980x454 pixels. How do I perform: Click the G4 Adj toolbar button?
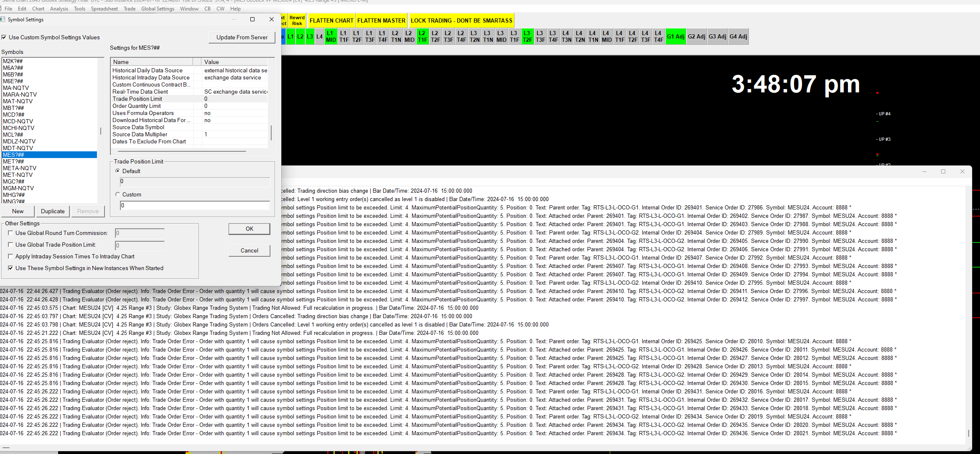point(738,36)
